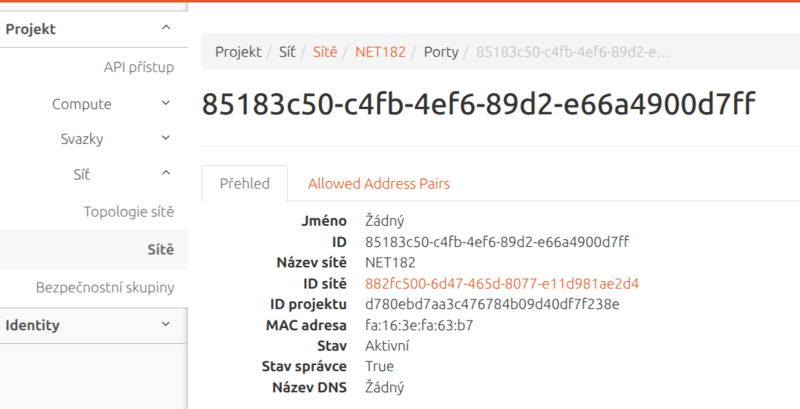Expand the Compute sidebar chevron
The width and height of the screenshot is (800, 409).
tap(165, 103)
